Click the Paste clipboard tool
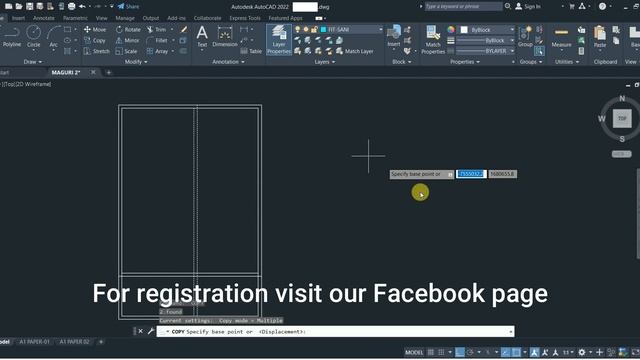Image resolution: width=640 pixels, height=360 pixels. coord(600,37)
